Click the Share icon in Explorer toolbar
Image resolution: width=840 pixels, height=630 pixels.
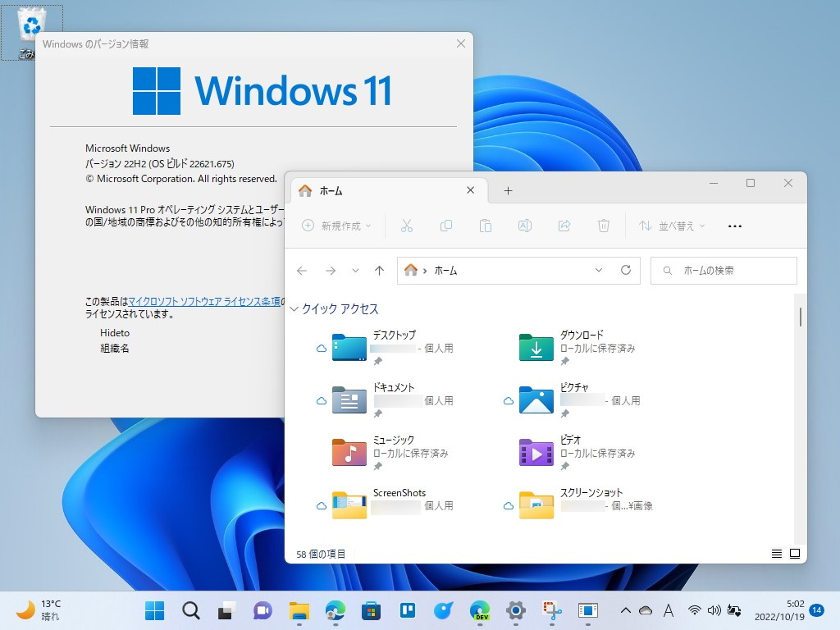pyautogui.click(x=564, y=226)
